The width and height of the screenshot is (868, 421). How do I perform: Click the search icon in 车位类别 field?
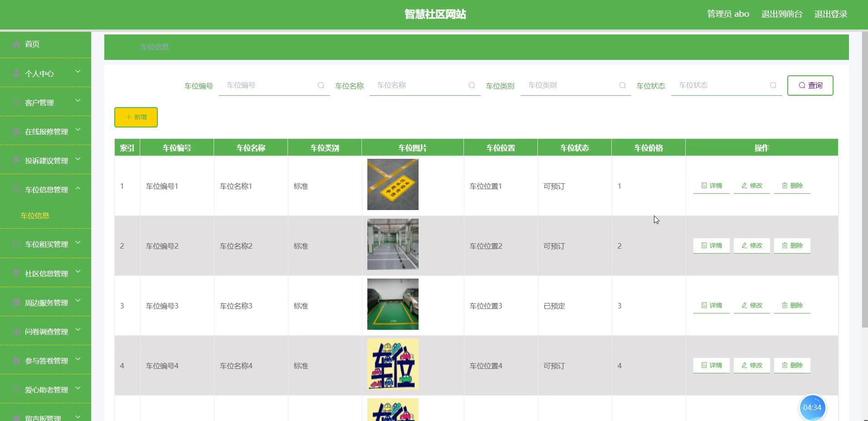[623, 85]
